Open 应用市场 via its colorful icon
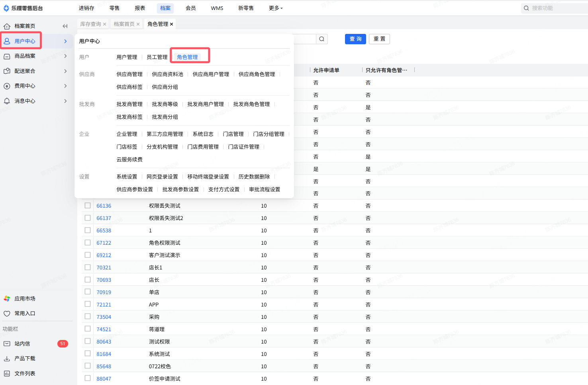588x385 pixels. (7, 299)
